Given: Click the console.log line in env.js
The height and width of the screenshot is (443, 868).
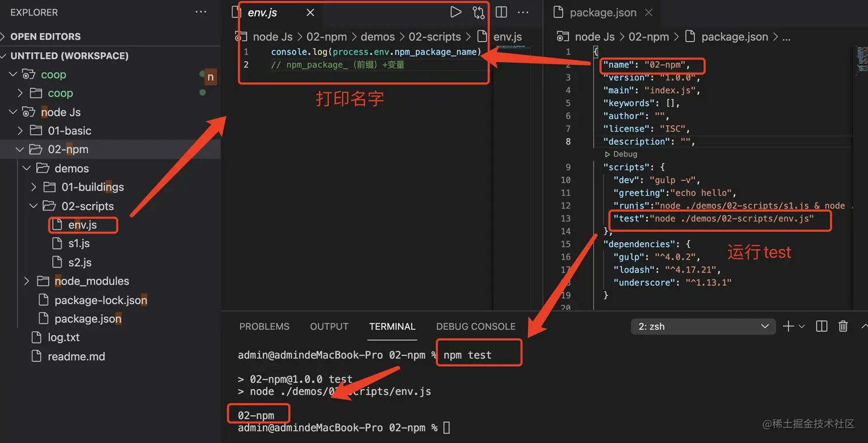Looking at the screenshot, I should click(376, 52).
